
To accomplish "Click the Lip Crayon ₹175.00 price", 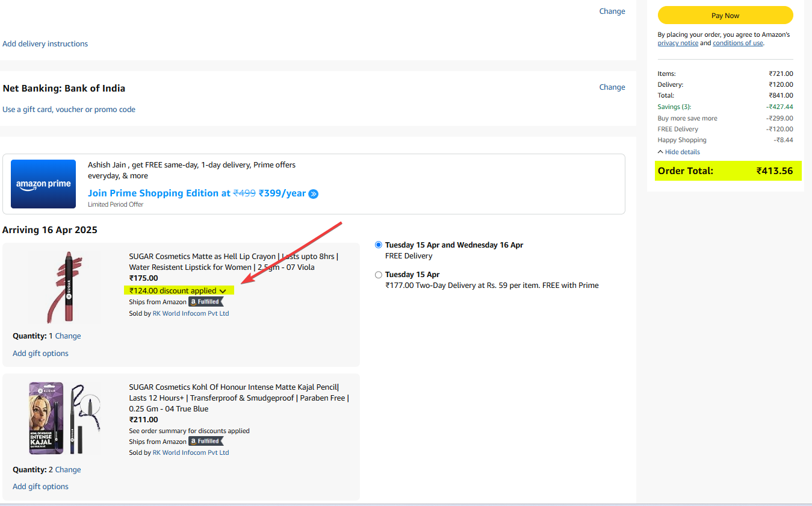I will click(x=143, y=278).
